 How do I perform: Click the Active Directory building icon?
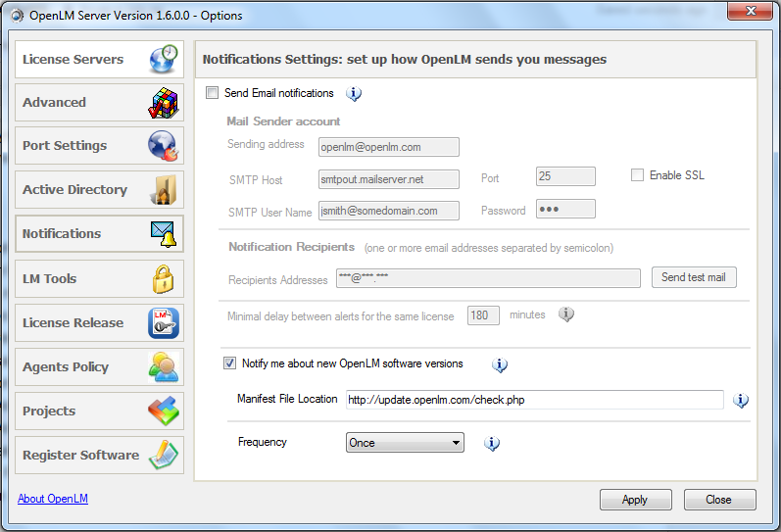[164, 190]
